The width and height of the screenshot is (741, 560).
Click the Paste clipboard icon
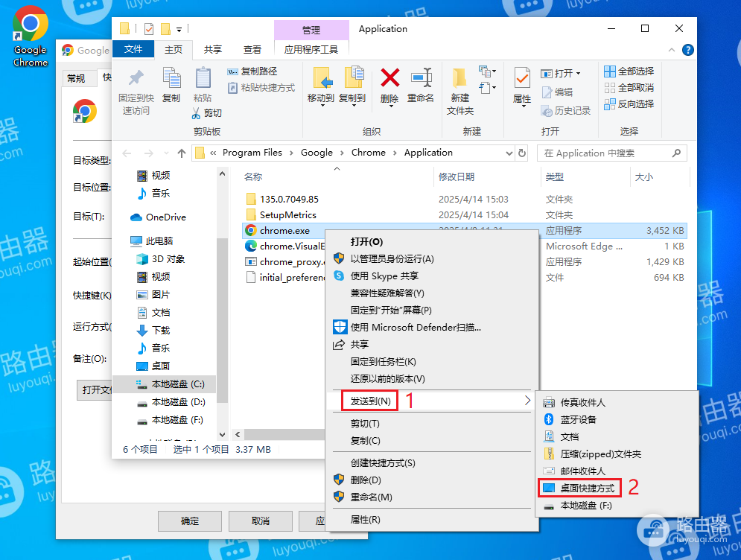point(203,77)
